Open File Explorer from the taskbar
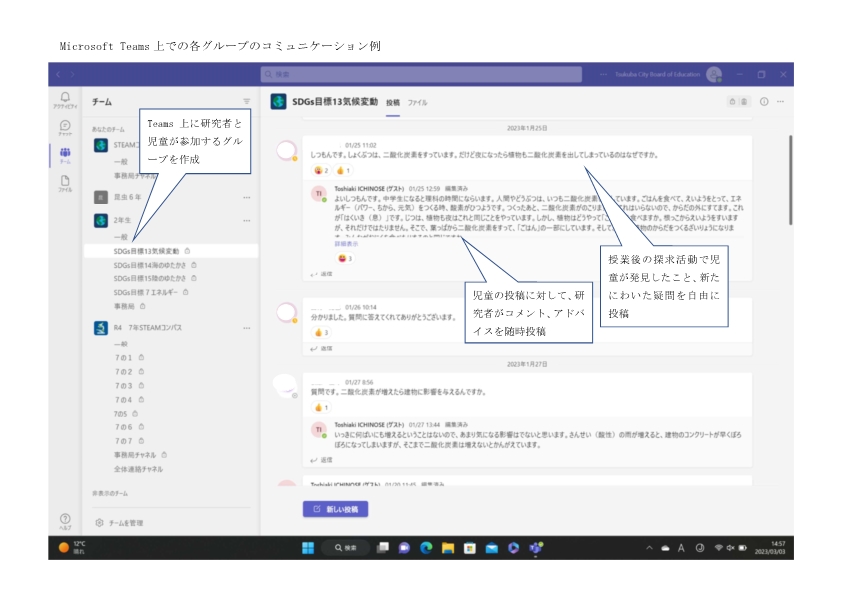842x596 pixels. [448, 548]
